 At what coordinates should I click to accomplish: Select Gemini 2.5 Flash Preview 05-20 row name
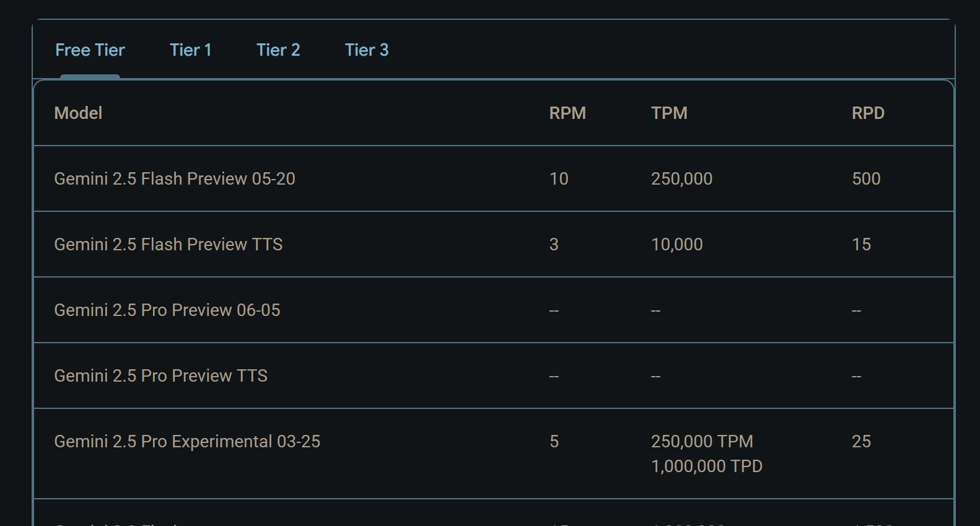[175, 179]
